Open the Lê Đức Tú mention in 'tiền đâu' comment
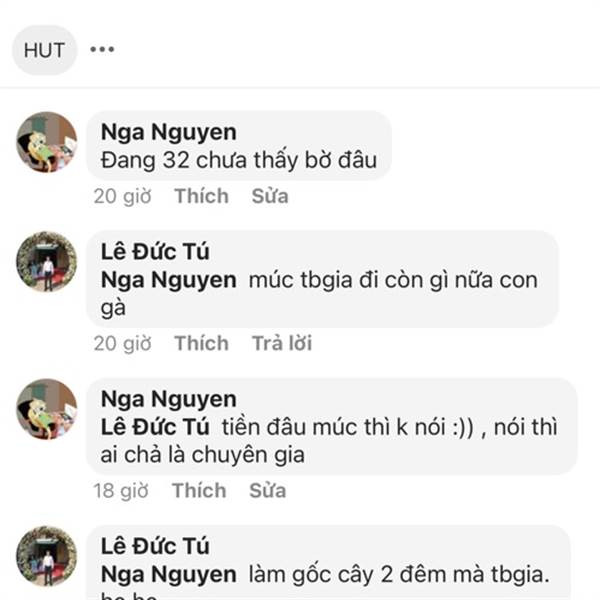600x600 pixels. pos(155,427)
